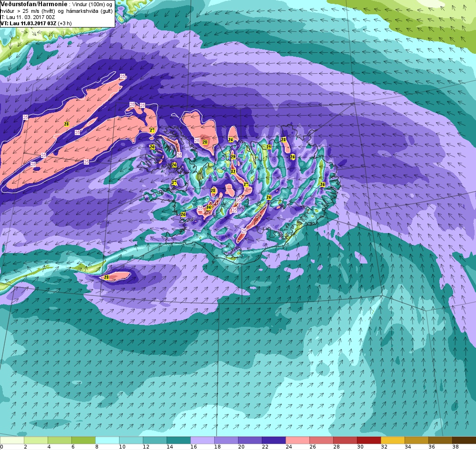
Task: Click the 'VT: Lau 11.03.2017 03Z (+3 h)' line
Action: coord(36,23)
